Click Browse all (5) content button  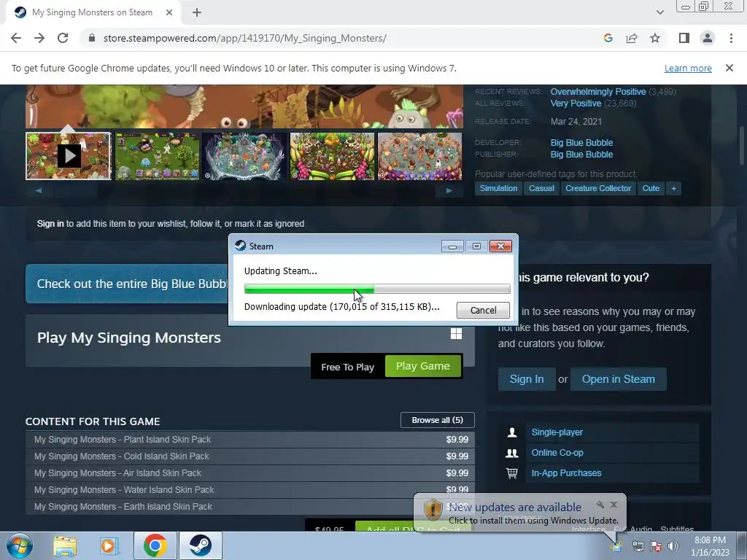pyautogui.click(x=438, y=420)
